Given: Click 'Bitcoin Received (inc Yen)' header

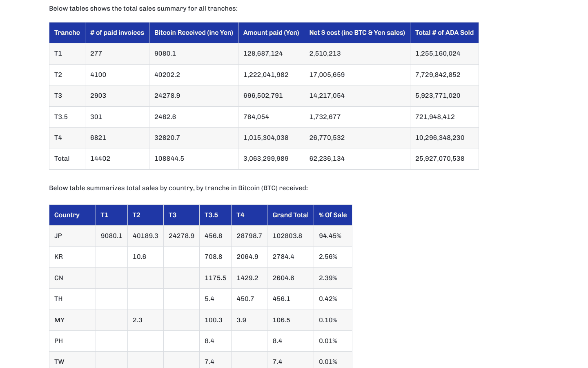Looking at the screenshot, I should pos(194,33).
